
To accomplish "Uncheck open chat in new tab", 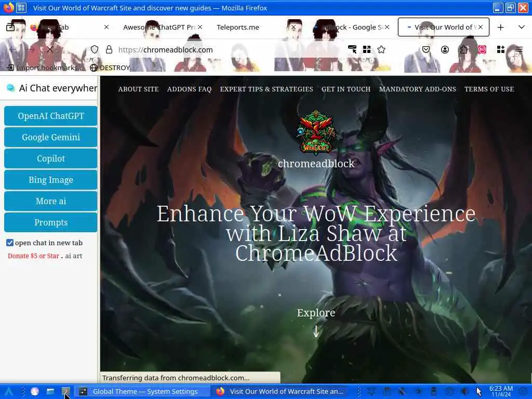I will 10,243.
